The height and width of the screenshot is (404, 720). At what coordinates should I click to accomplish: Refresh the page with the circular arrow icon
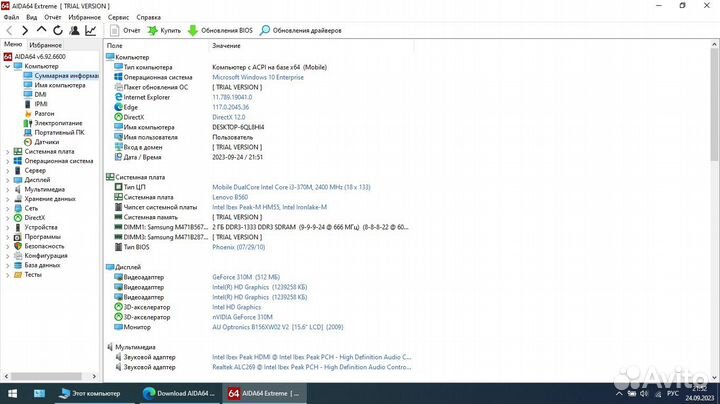[58, 31]
